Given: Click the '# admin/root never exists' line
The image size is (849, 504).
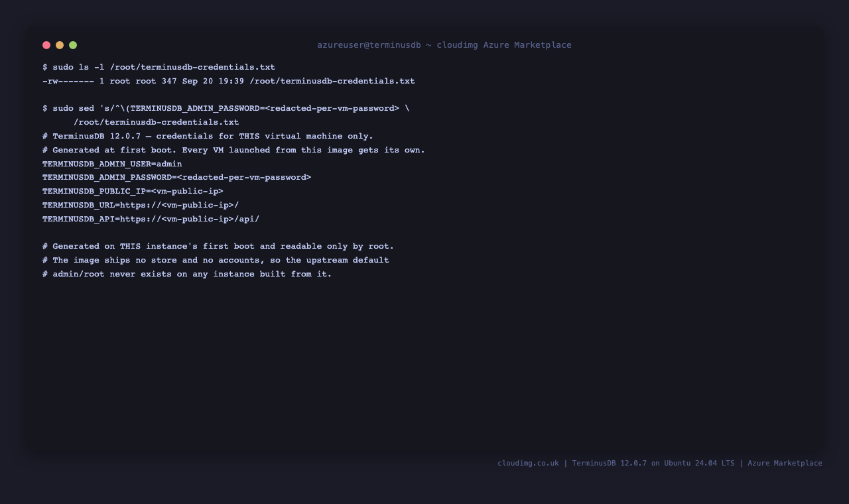Looking at the screenshot, I should (x=187, y=275).
